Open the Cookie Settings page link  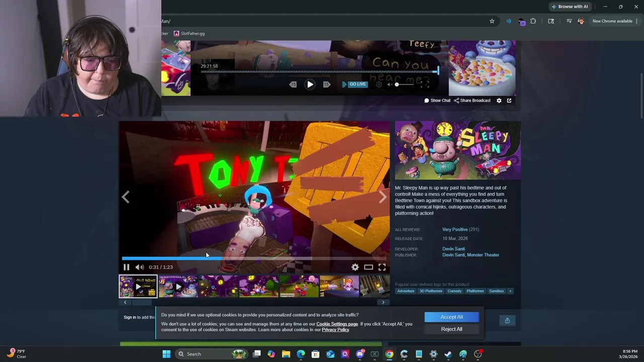click(x=337, y=324)
